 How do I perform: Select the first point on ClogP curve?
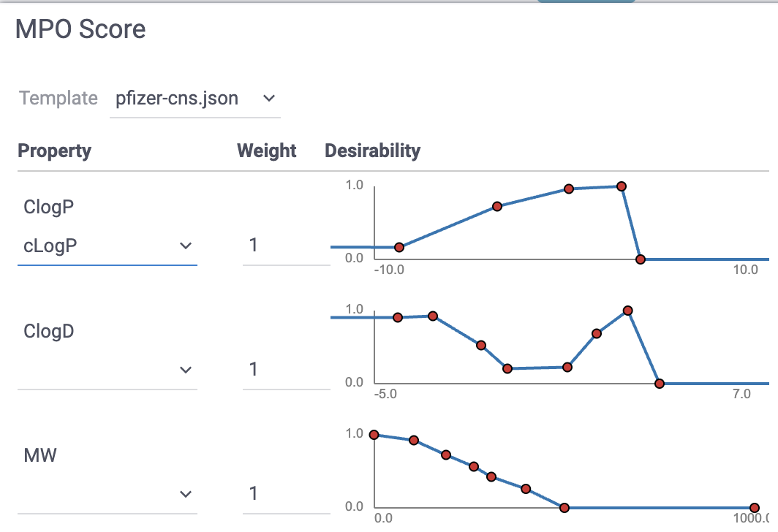click(399, 248)
